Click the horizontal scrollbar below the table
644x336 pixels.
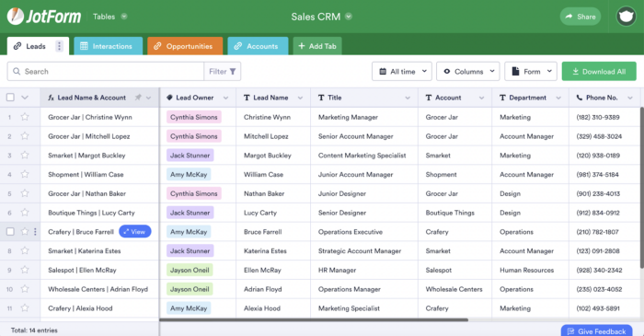click(x=314, y=319)
